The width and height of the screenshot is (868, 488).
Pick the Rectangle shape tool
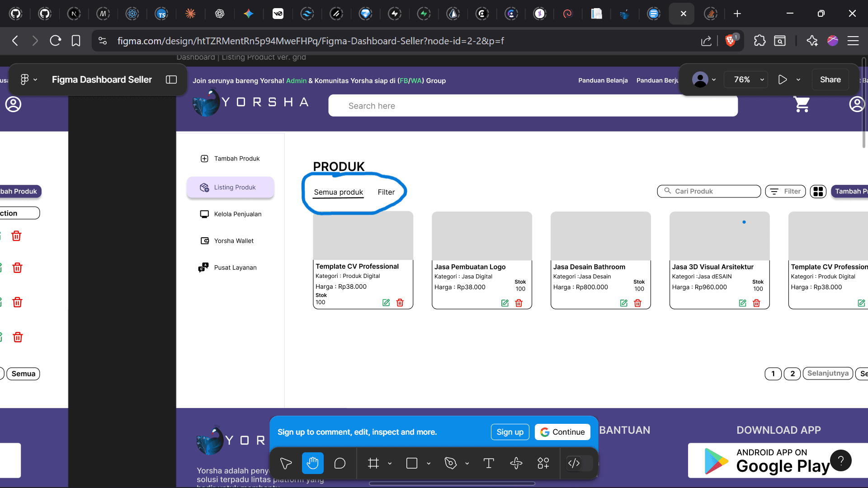click(412, 463)
